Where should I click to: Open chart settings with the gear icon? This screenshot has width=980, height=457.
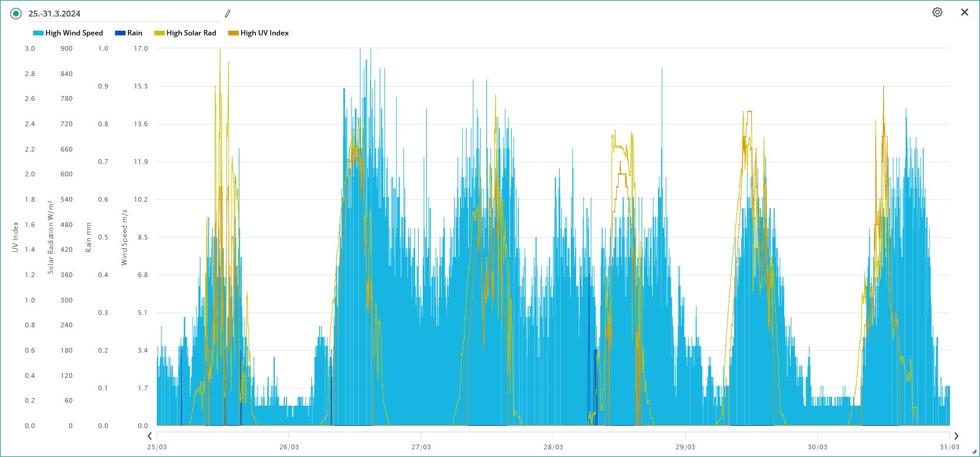(x=937, y=12)
